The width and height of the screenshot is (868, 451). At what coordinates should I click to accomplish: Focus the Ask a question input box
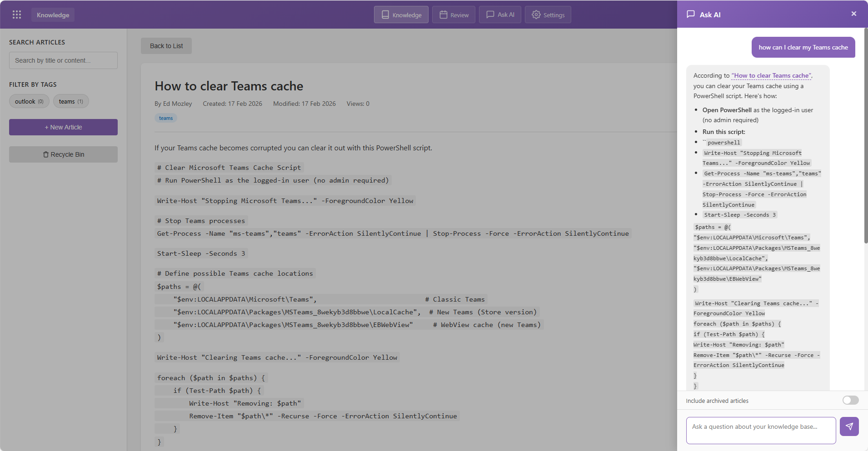point(761,431)
